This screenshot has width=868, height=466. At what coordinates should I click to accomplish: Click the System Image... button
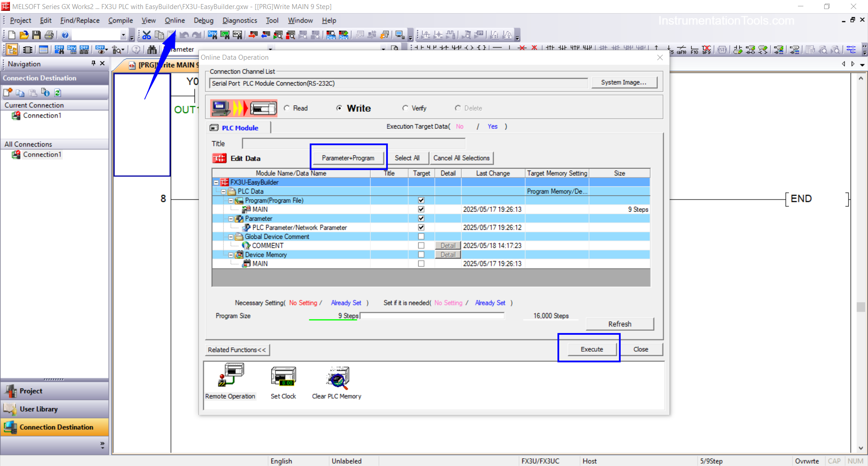[624, 82]
